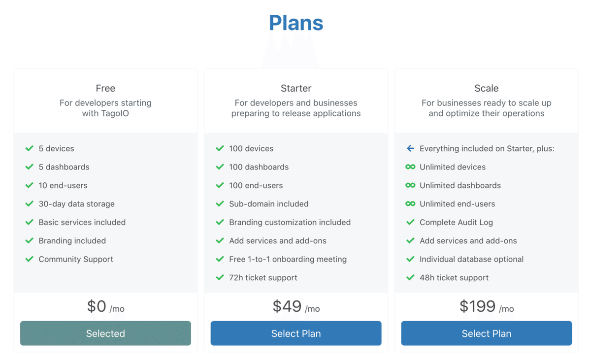Choose Select Plan under the $49 Starter plan
591x364 pixels.
click(x=296, y=333)
